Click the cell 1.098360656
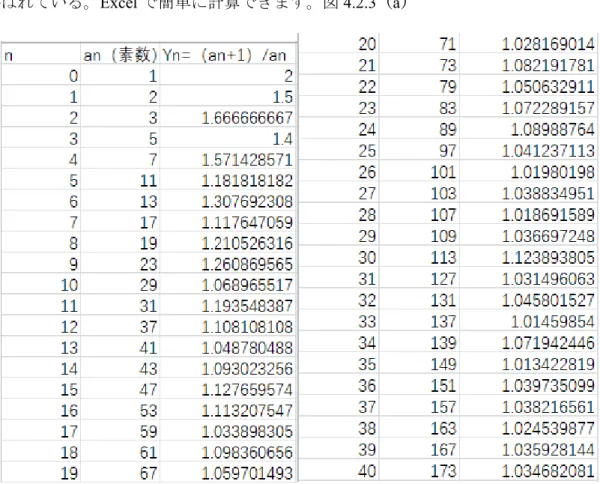600x484 pixels. click(x=228, y=452)
